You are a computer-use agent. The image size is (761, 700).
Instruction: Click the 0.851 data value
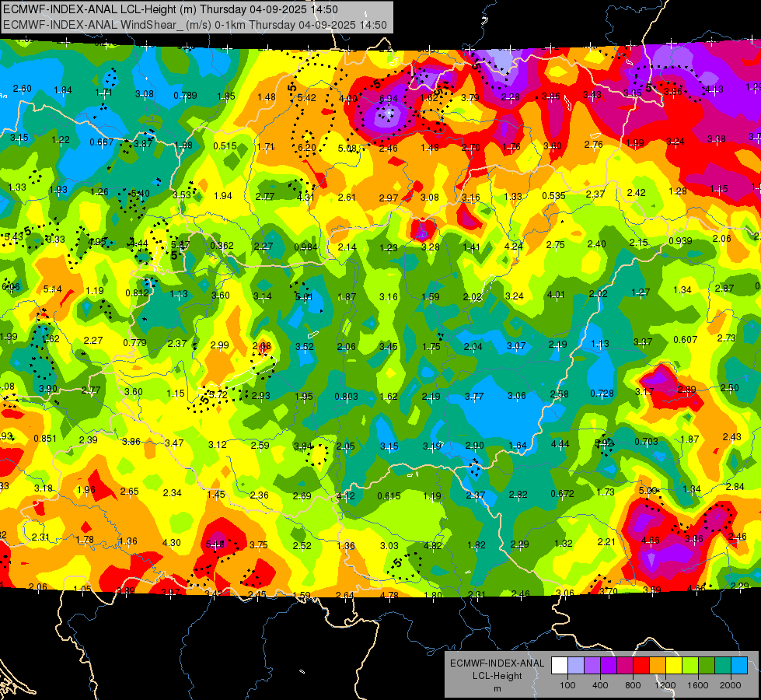pyautogui.click(x=45, y=438)
